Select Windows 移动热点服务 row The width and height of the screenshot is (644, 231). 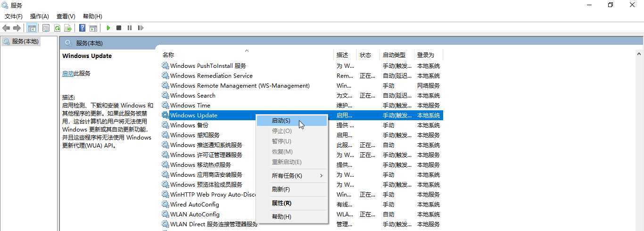point(301,165)
